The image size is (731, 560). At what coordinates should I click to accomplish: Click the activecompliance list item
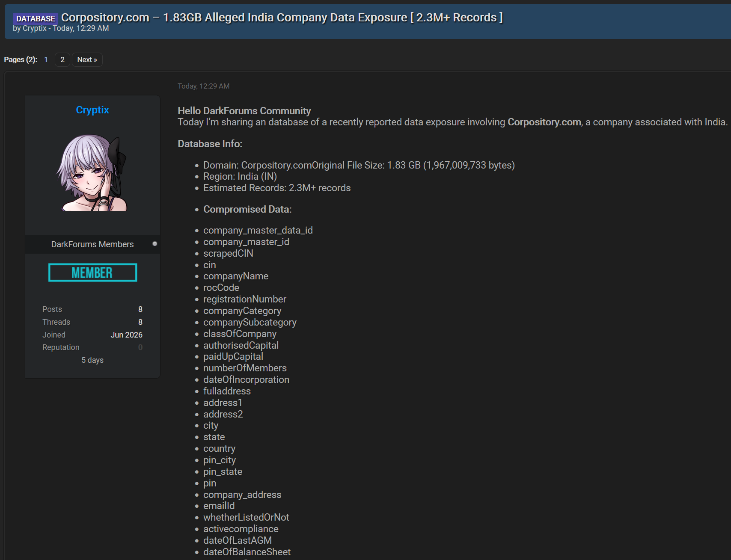(241, 529)
